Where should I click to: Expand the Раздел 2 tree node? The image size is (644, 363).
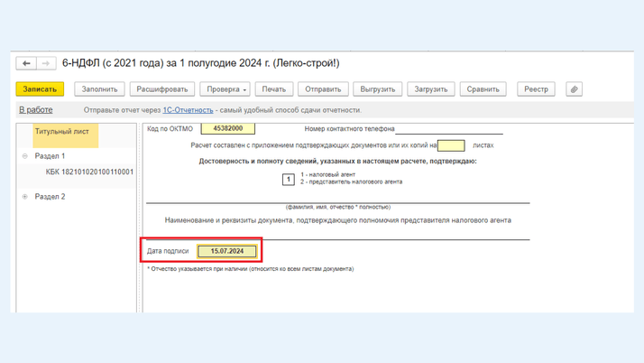pyautogui.click(x=24, y=197)
